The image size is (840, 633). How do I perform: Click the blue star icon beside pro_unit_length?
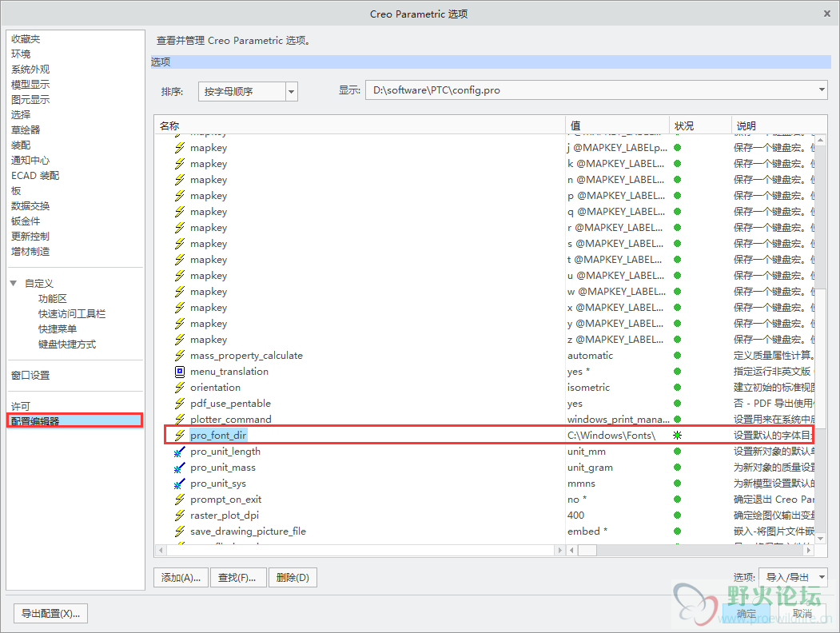coord(180,452)
